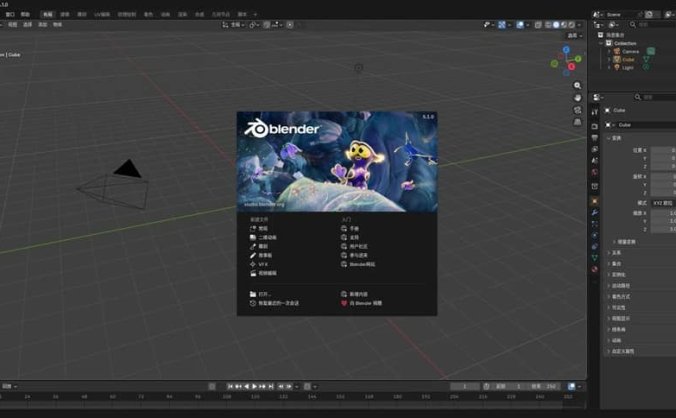Switch to material preview shading
This screenshot has height=418, width=676.
click(x=564, y=25)
